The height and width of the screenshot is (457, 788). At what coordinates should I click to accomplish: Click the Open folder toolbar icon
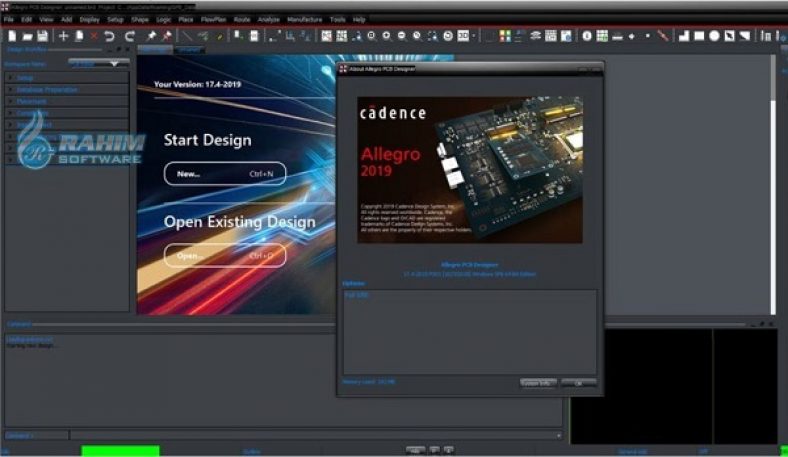27,36
